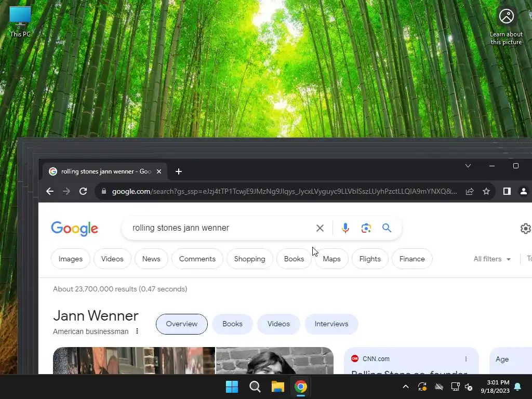Click the Jann Wenner heading
532x399 pixels.
[96, 316]
